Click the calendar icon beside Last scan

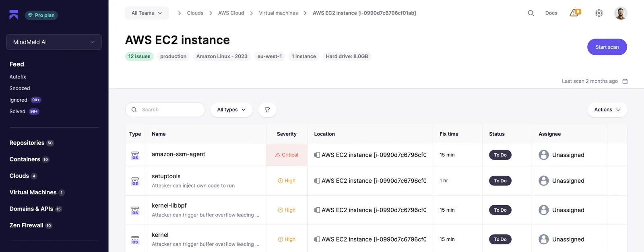coord(625,81)
